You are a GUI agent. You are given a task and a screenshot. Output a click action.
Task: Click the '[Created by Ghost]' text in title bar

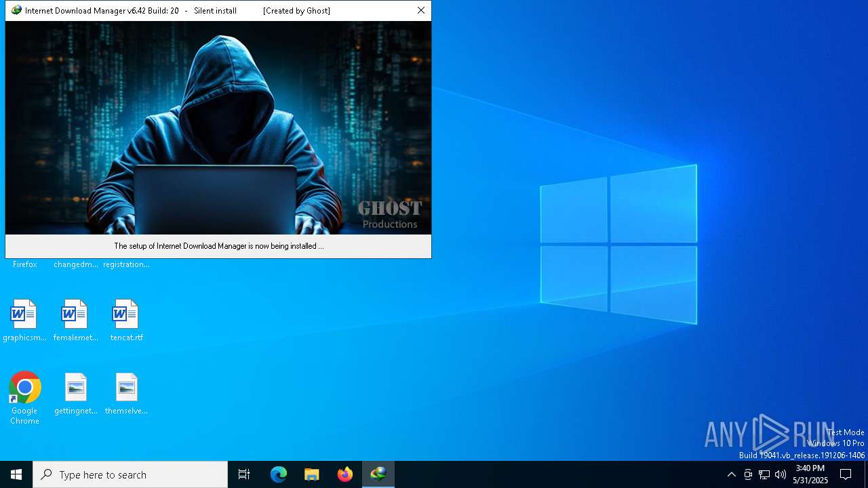click(297, 11)
